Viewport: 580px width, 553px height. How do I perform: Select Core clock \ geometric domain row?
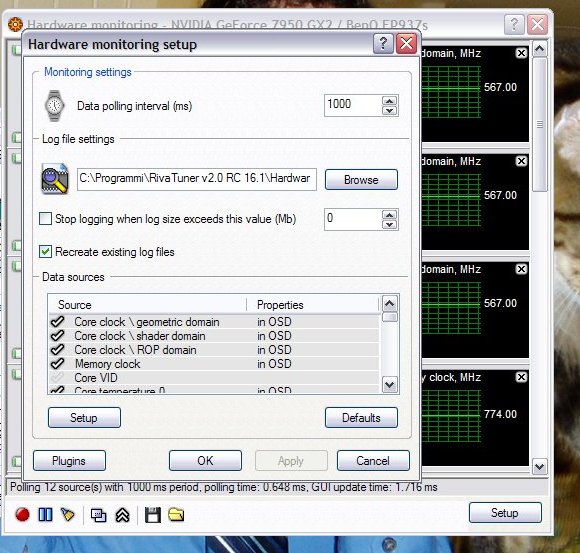[x=214, y=321]
